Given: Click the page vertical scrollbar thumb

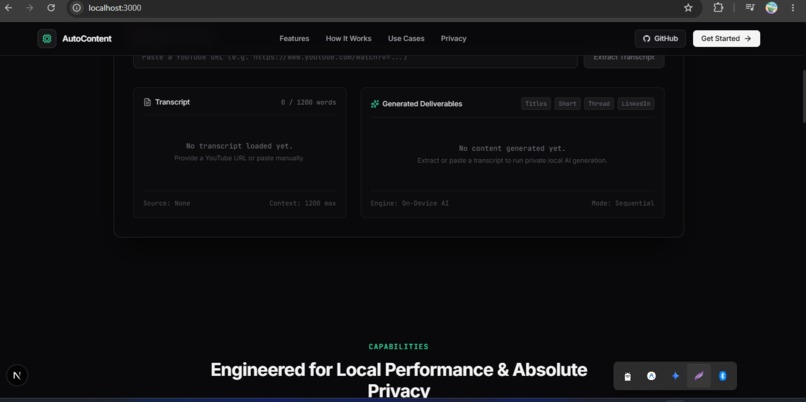Looking at the screenshot, I should [803, 96].
